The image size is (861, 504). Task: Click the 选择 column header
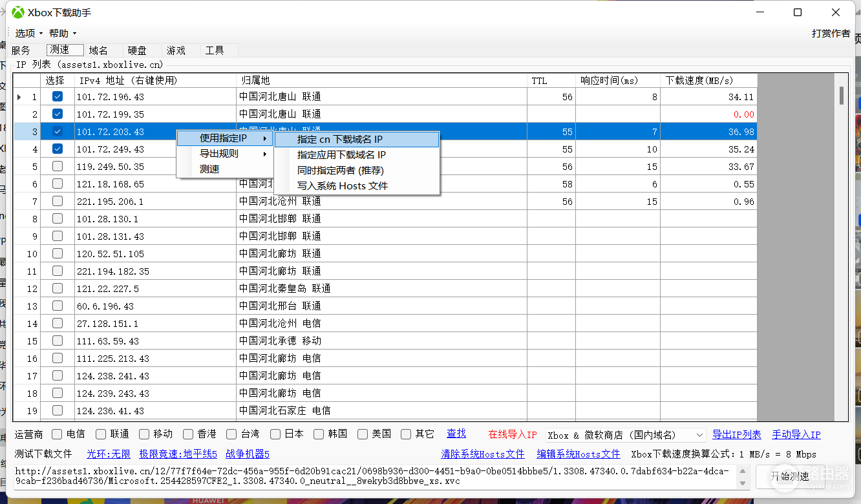coord(58,81)
